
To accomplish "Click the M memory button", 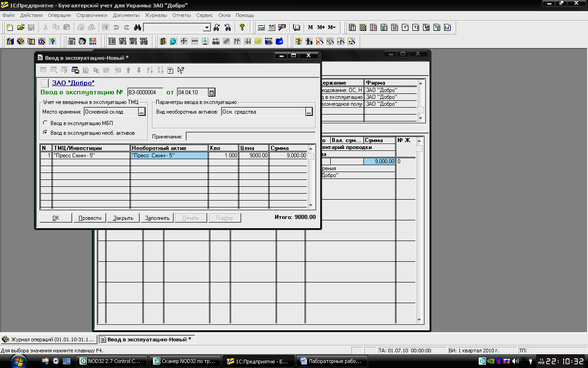I will pos(311,27).
